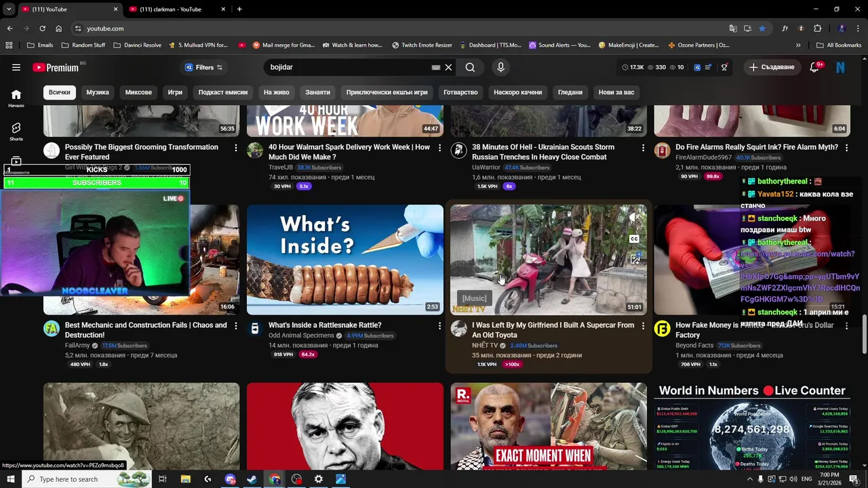Reload the page
This screenshot has width=868, height=488.
[x=42, y=28]
